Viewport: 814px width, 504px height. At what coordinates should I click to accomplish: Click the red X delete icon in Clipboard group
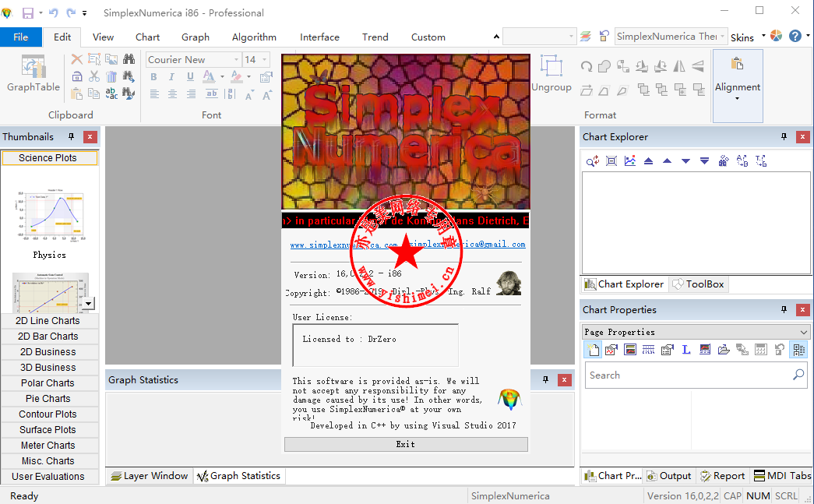(77, 59)
